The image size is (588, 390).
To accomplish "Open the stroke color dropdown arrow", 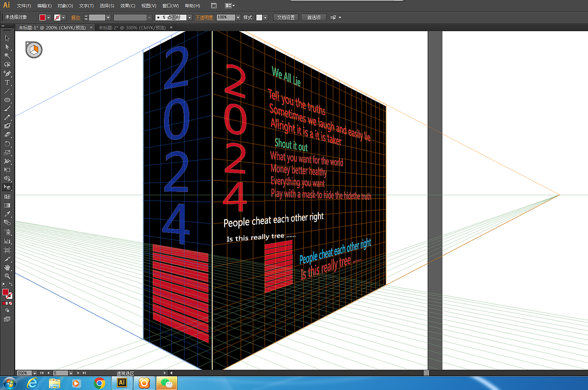I will (63, 17).
